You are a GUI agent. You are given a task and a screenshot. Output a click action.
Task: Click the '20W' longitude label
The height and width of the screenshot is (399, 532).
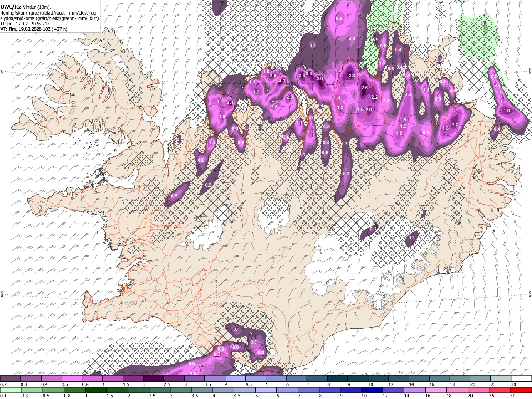point(221,2)
